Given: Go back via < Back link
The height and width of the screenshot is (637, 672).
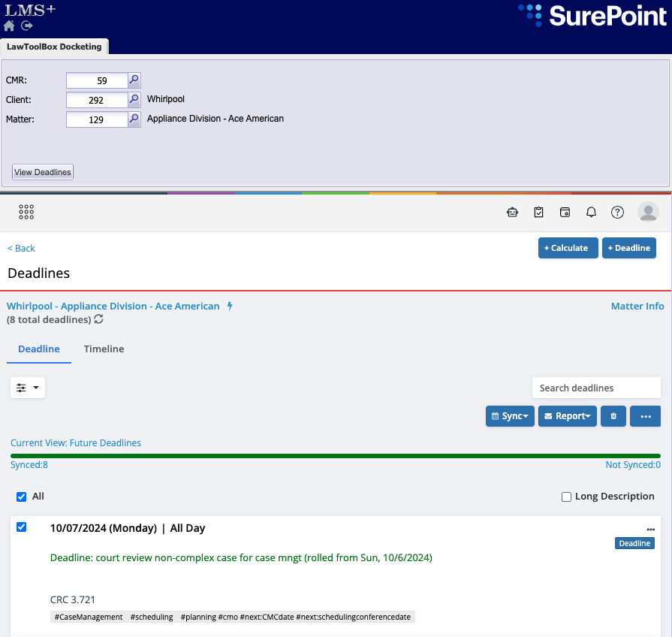Looking at the screenshot, I should (22, 248).
